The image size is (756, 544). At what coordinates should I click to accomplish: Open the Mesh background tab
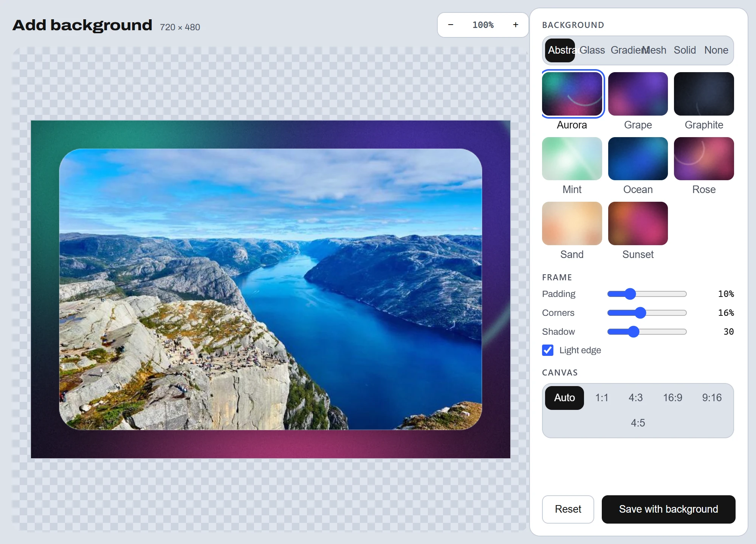tap(654, 50)
